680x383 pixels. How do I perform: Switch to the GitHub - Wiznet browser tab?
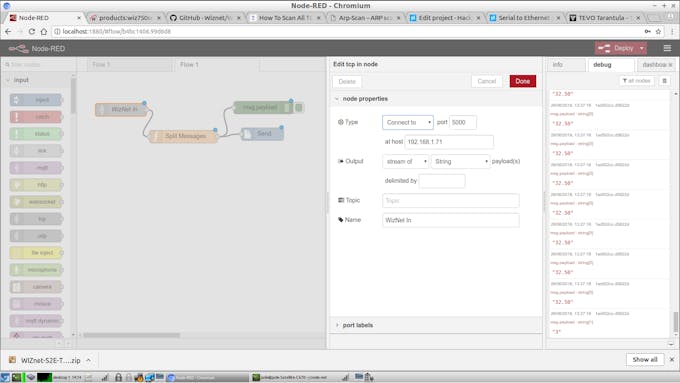206,18
